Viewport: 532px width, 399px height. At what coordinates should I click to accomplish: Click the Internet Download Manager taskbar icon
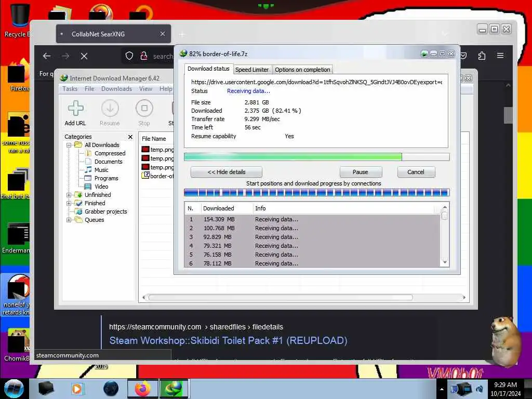(174, 389)
